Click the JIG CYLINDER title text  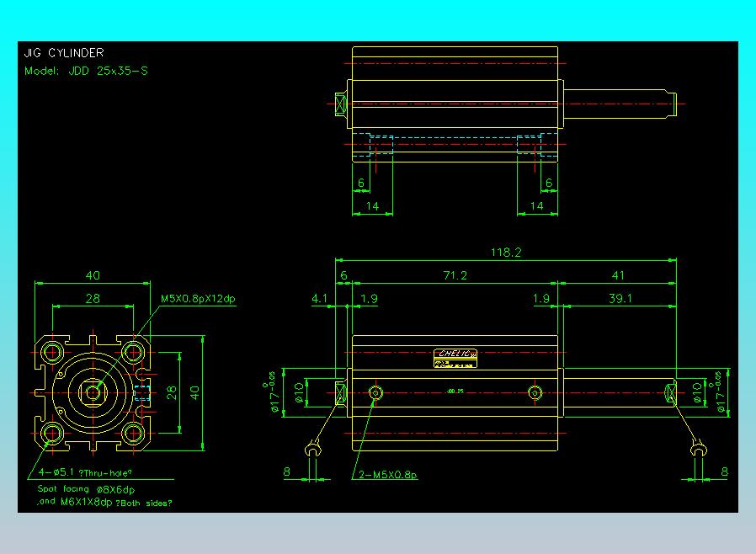[64, 52]
